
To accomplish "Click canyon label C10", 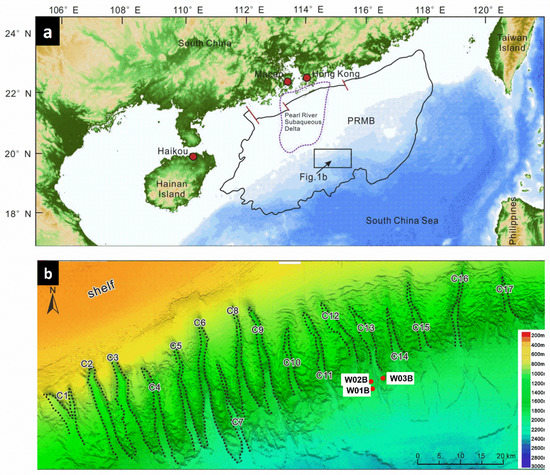I will point(292,362).
